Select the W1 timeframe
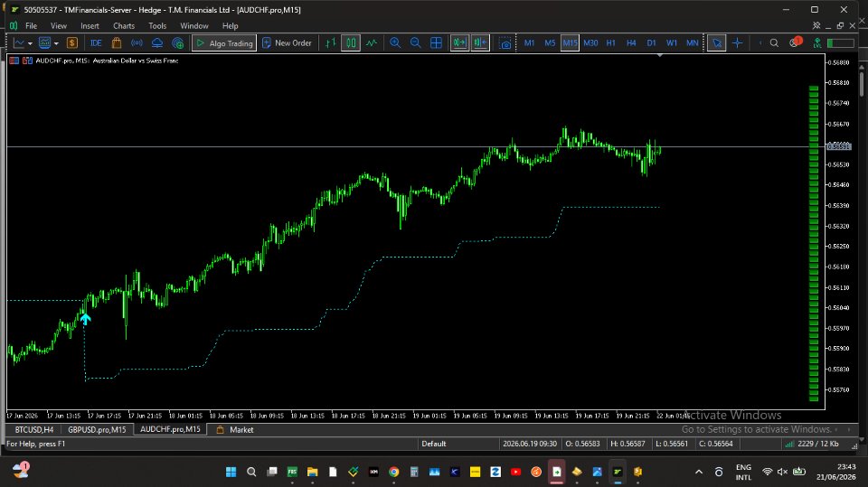This screenshot has width=868, height=487. click(672, 42)
